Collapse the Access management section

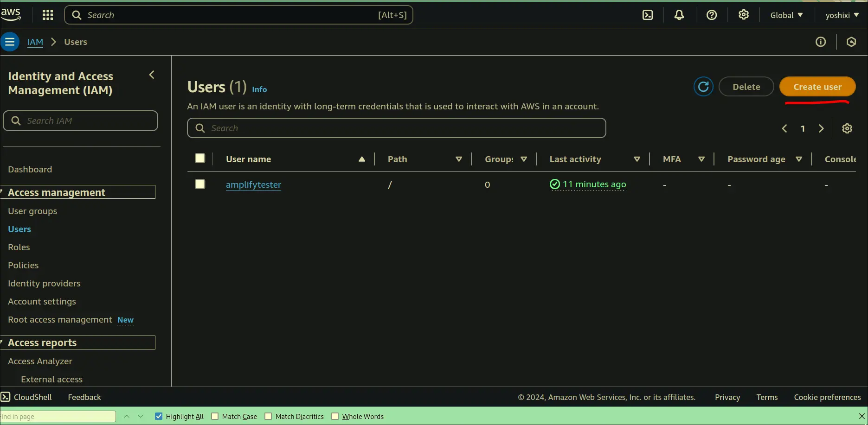(56, 192)
